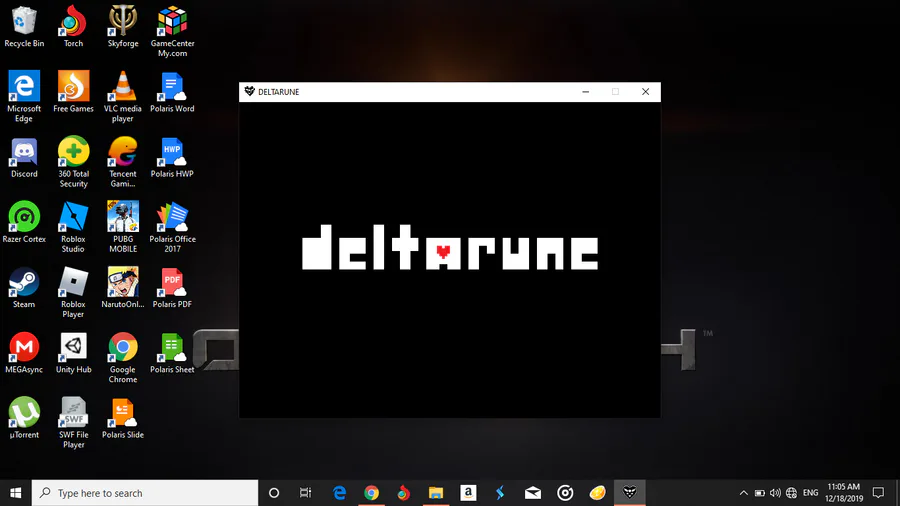Viewport: 900px width, 506px height.
Task: Minimize the DELTARUNE window
Action: coord(585,92)
